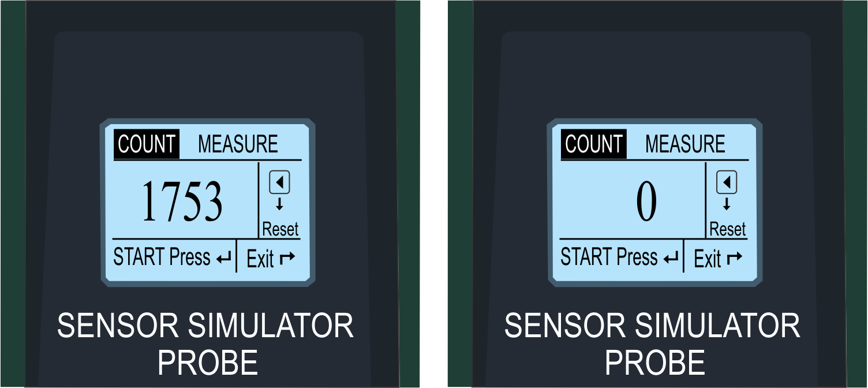This screenshot has height=388, width=868.
Task: Click the down arrow above Reset beside the 0 count
Action: [x=727, y=204]
